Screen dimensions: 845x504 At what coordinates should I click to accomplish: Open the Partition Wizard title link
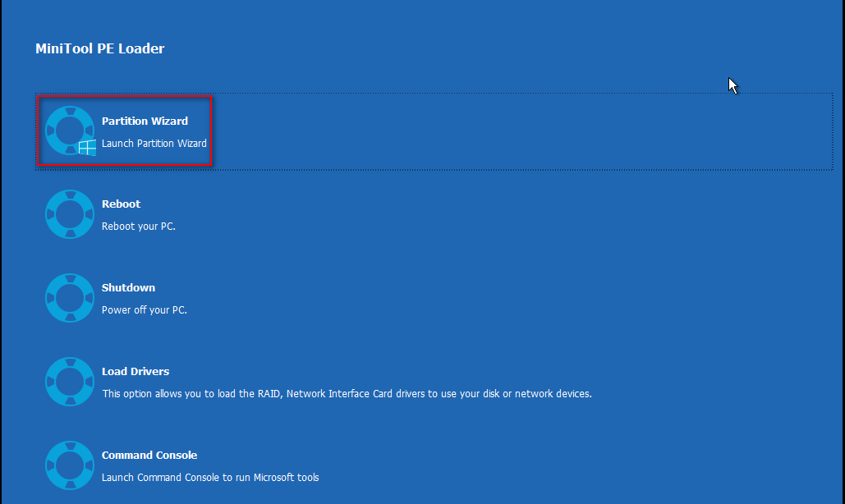[145, 121]
